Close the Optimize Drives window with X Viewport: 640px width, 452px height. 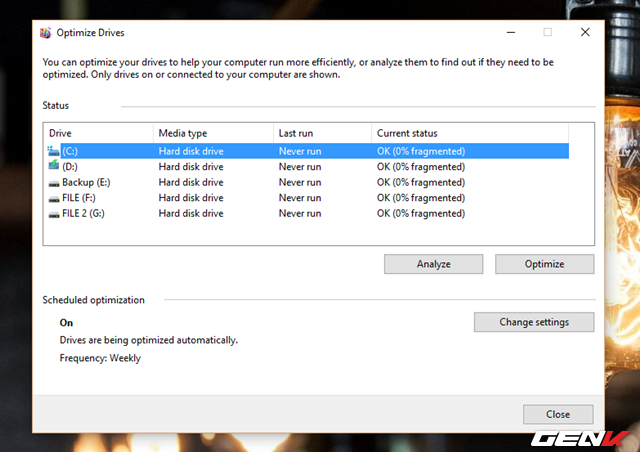pyautogui.click(x=585, y=32)
